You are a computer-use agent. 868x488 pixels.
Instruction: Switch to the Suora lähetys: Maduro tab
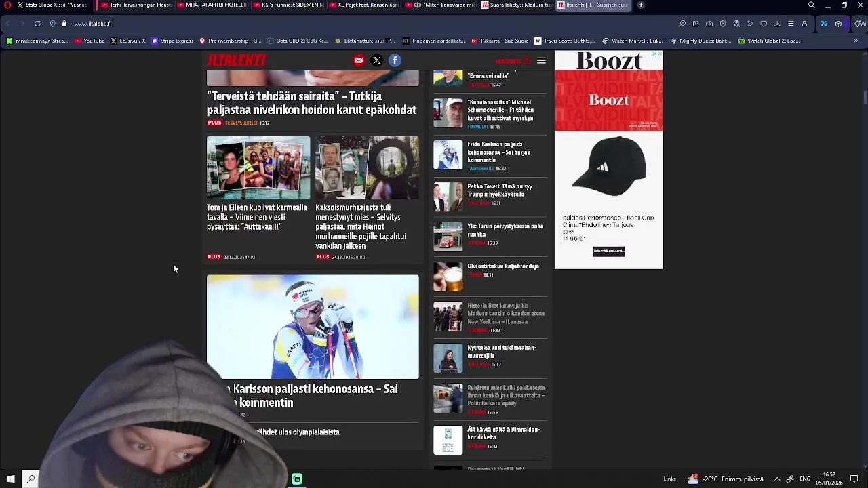point(516,5)
